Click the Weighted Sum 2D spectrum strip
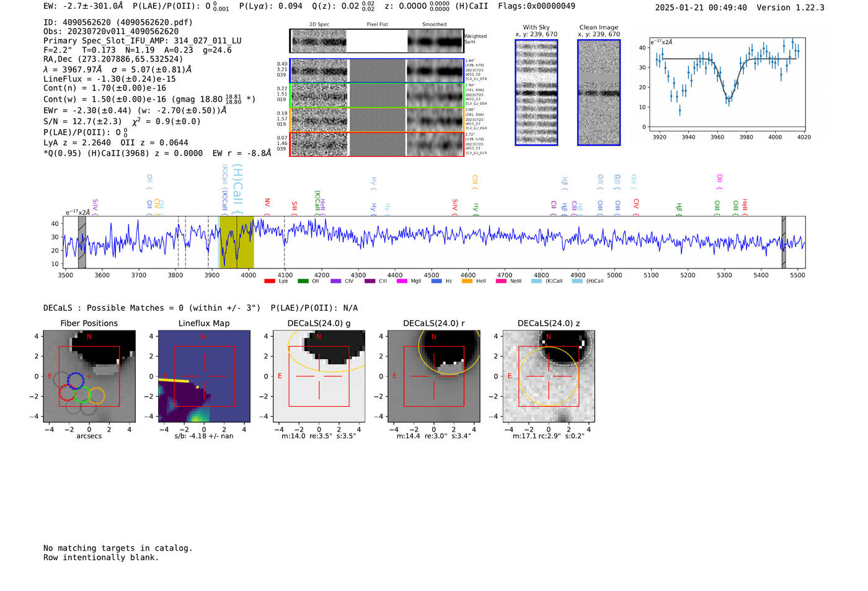This screenshot has height=591, width=868. tap(376, 41)
